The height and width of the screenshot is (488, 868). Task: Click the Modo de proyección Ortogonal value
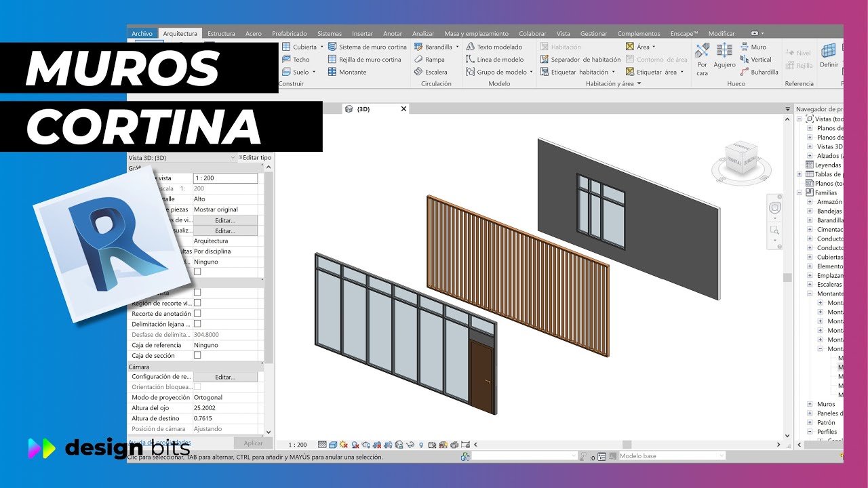[225, 397]
